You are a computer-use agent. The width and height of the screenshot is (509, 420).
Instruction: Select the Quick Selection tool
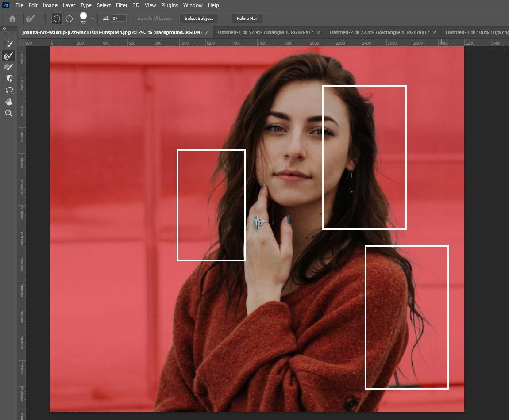tap(8, 44)
